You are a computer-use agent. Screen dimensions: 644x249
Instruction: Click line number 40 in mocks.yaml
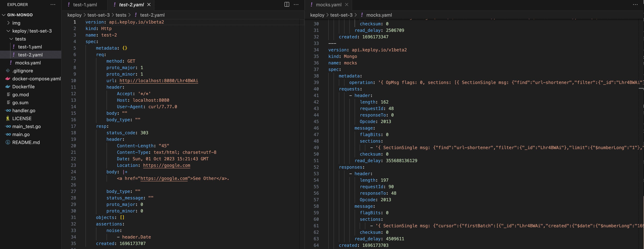(x=316, y=89)
